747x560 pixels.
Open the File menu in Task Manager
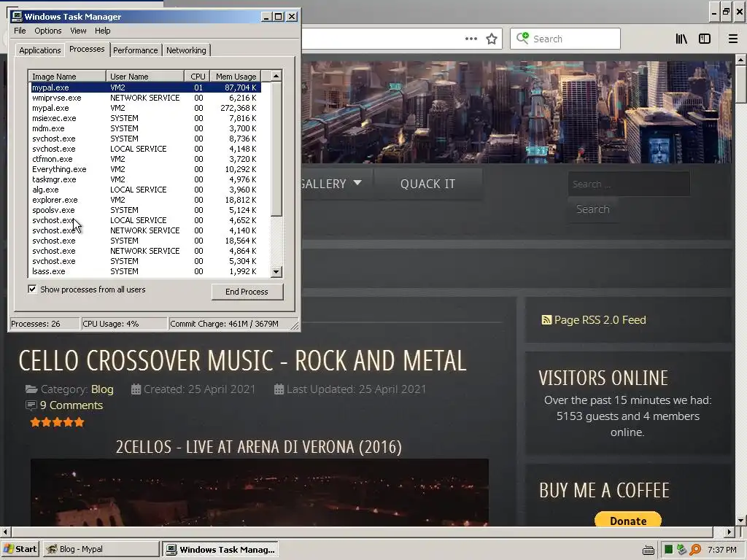(x=20, y=31)
